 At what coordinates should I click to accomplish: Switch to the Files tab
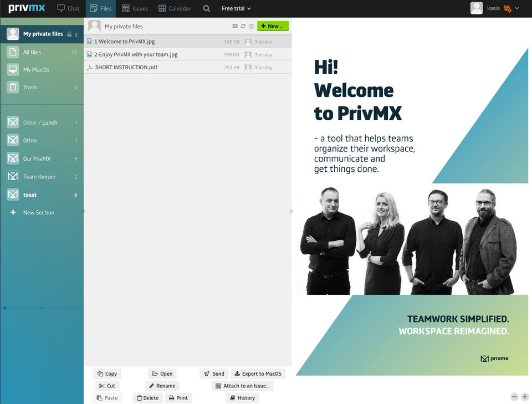click(101, 8)
